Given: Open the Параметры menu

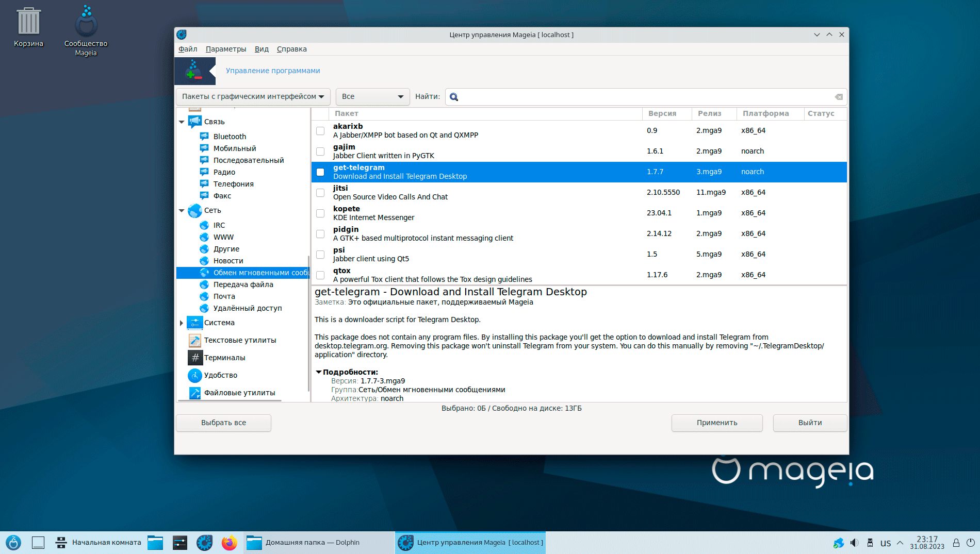Looking at the screenshot, I should 225,49.
